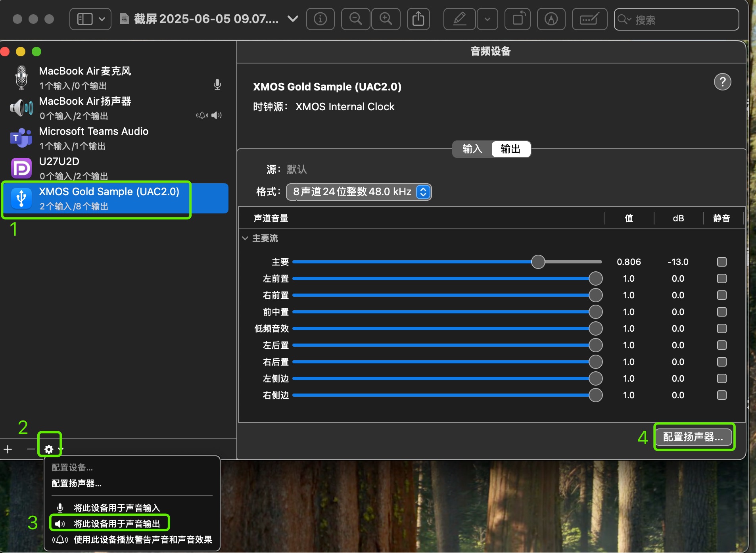This screenshot has width=756, height=553.
Task: Add a new device with plus button
Action: pos(8,449)
